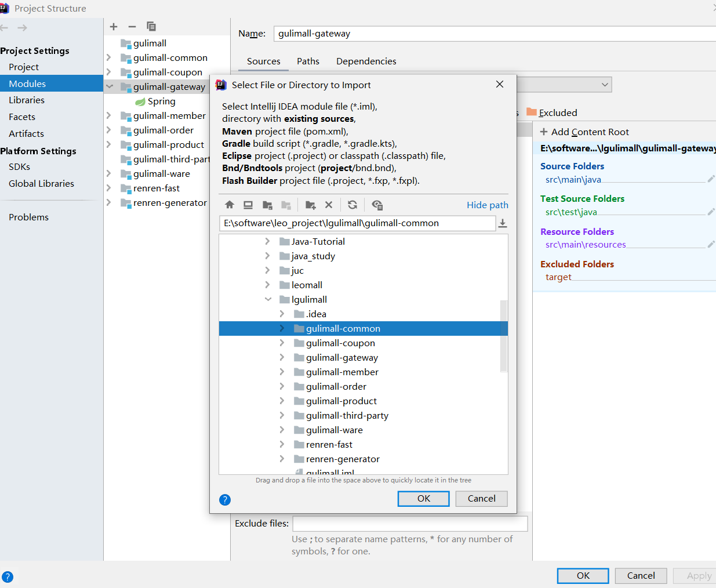The width and height of the screenshot is (716, 588).
Task: Click Cancel in Project Structure window
Action: [x=641, y=576]
